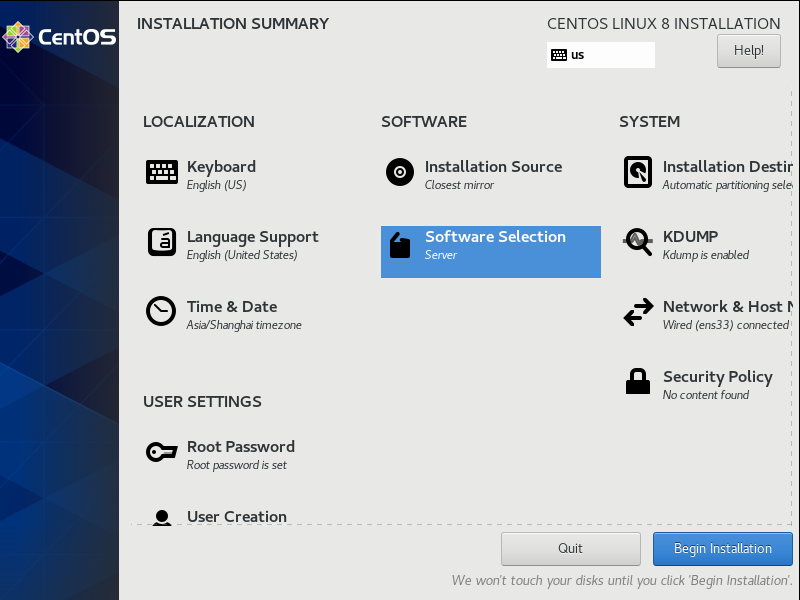Open the Keyboard layout icon

click(162, 172)
